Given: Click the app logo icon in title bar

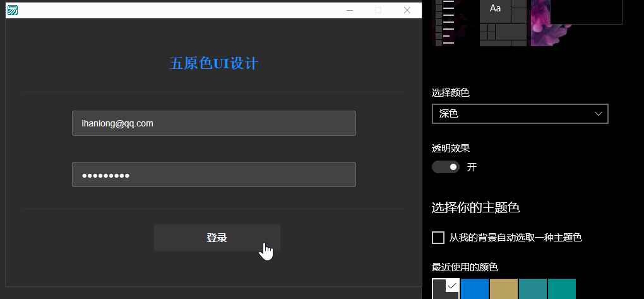Looking at the screenshot, I should (x=13, y=10).
